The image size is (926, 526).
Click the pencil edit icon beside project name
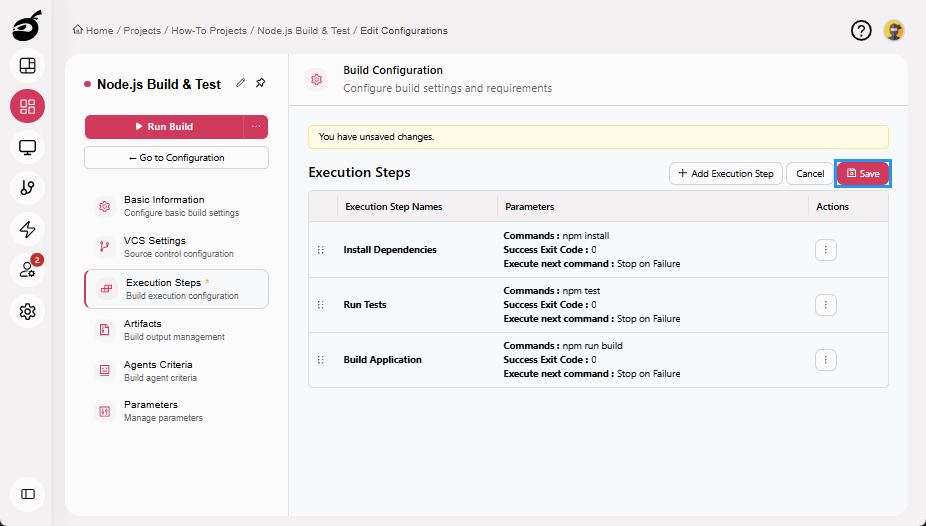pos(240,83)
